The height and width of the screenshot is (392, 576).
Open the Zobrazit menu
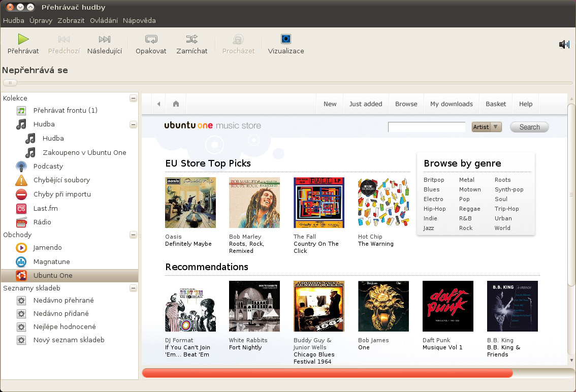(x=71, y=21)
